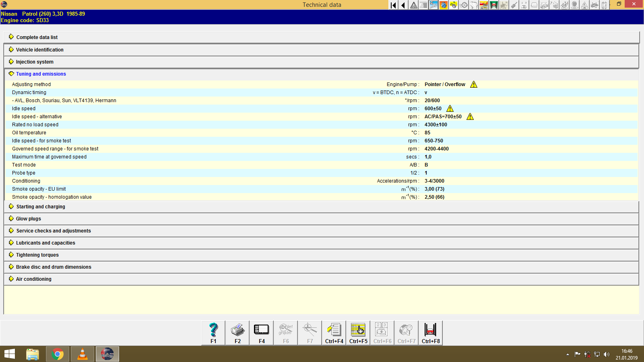Open the F4 display panel icon

pos(261,332)
